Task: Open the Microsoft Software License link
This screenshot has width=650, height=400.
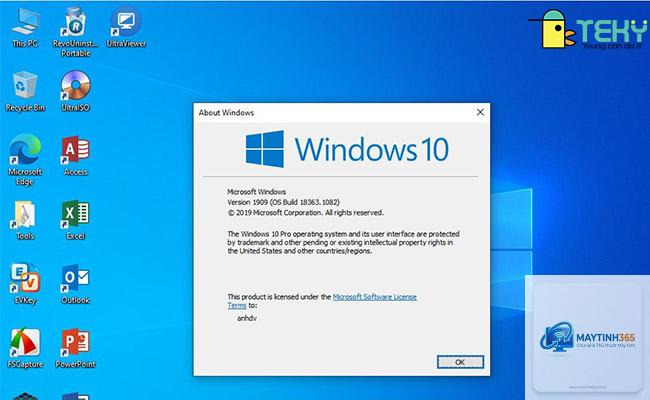Action: pos(375,297)
